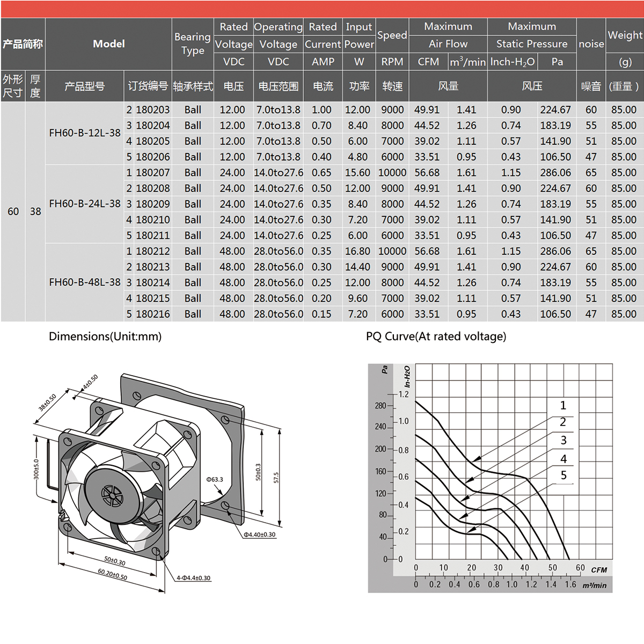Screen dimensions: 644x644
Task: Select the "Dimensions(Unit:mm)" heading
Action: (105, 336)
